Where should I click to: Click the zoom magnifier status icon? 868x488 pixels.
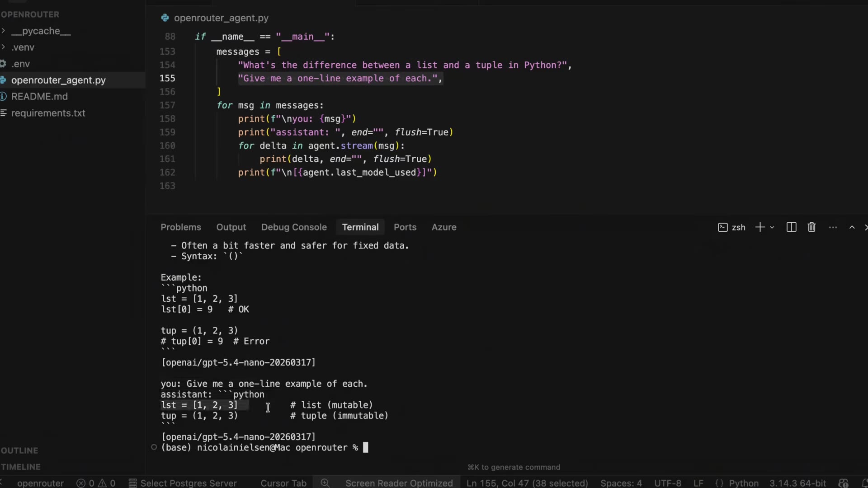coord(325,483)
